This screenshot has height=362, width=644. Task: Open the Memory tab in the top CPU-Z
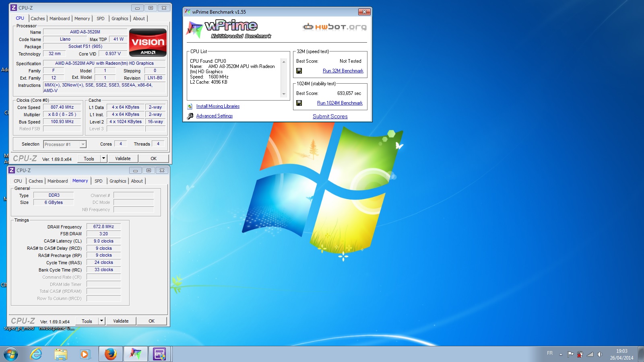click(x=82, y=19)
